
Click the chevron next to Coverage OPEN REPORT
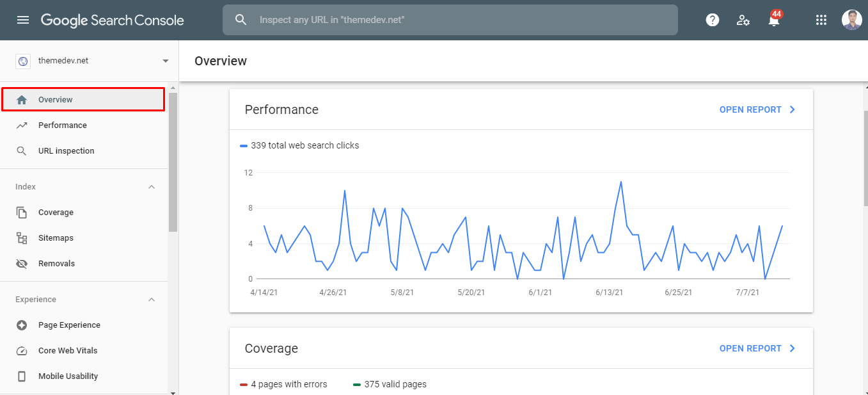coord(792,348)
